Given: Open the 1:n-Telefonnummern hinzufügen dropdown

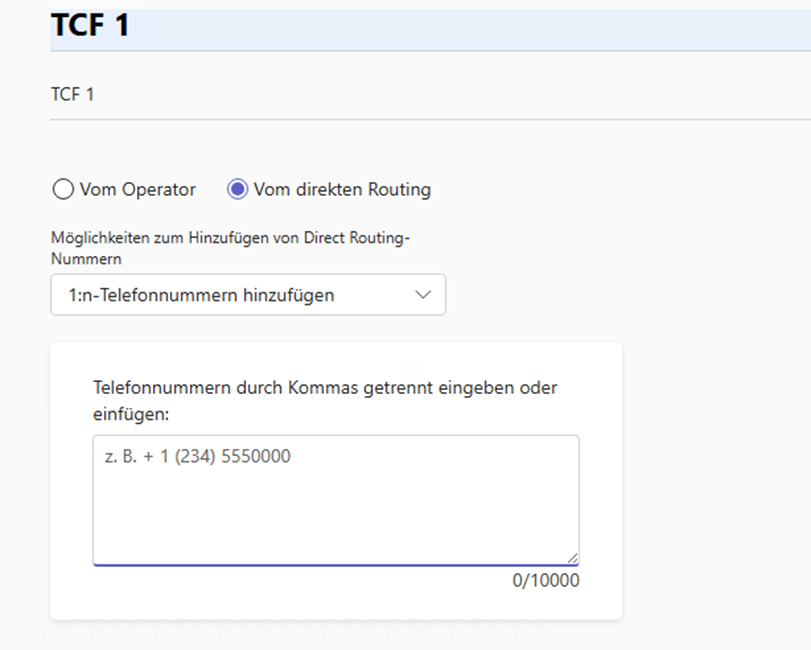Looking at the screenshot, I should coord(248,295).
